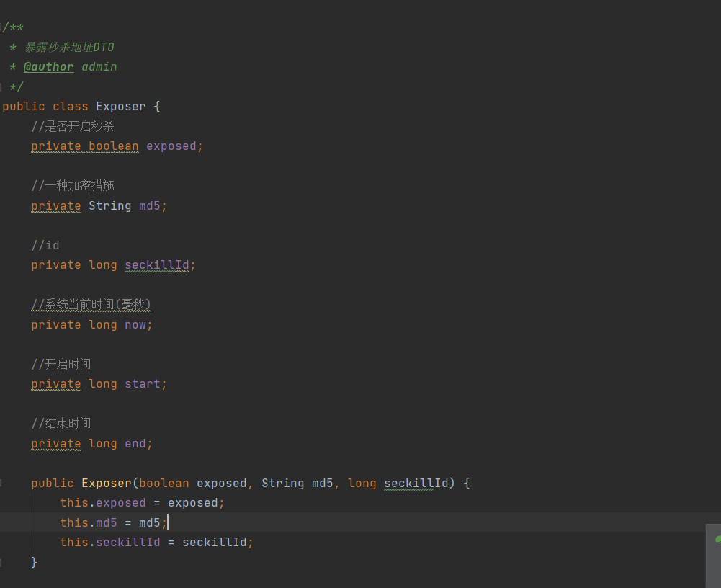Click the comment "//系统当前时间(毫秒)"

pyautogui.click(x=91, y=305)
